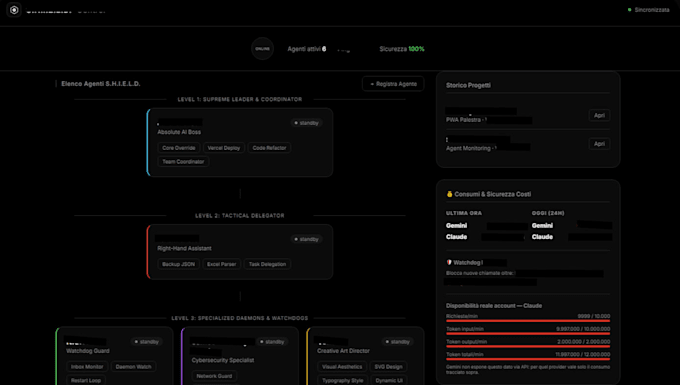Click the Richieste/min usage bar
680x385 pixels.
[x=528, y=321]
